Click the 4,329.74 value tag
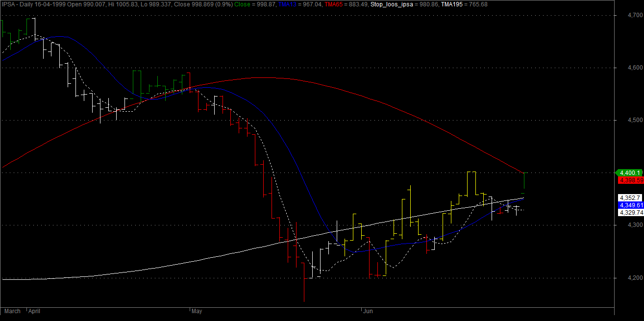 click(631, 212)
